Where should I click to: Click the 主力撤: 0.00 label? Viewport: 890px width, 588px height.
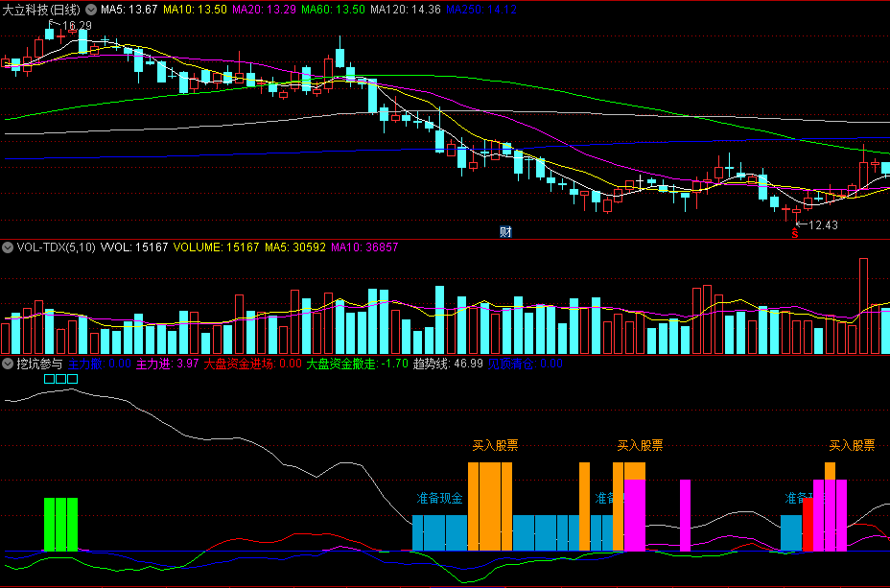coord(100,364)
